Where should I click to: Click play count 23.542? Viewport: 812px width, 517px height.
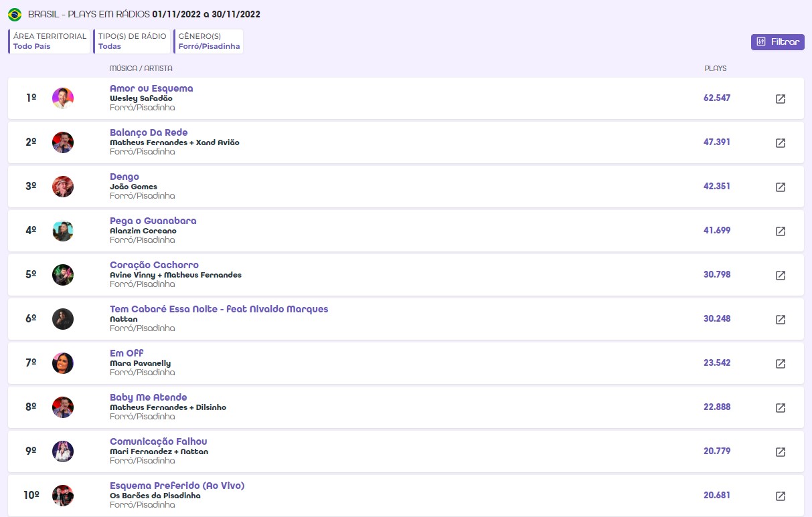(717, 363)
